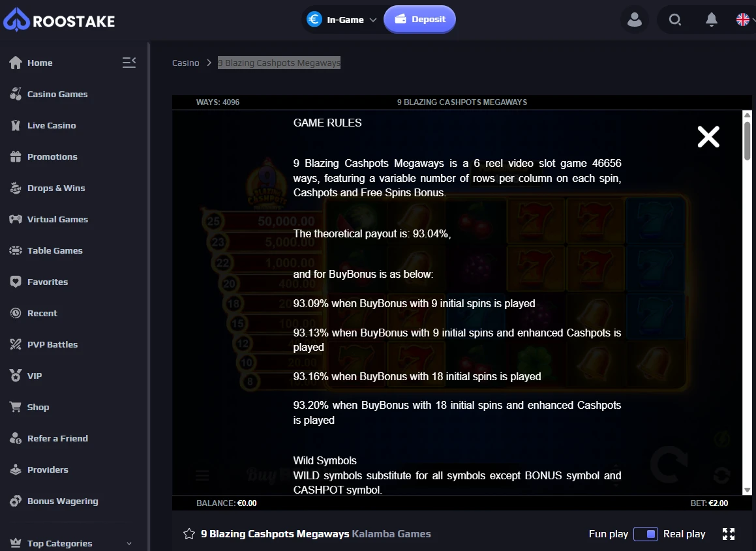This screenshot has height=551, width=756.
Task: Click the Home house icon
Action: pos(16,63)
